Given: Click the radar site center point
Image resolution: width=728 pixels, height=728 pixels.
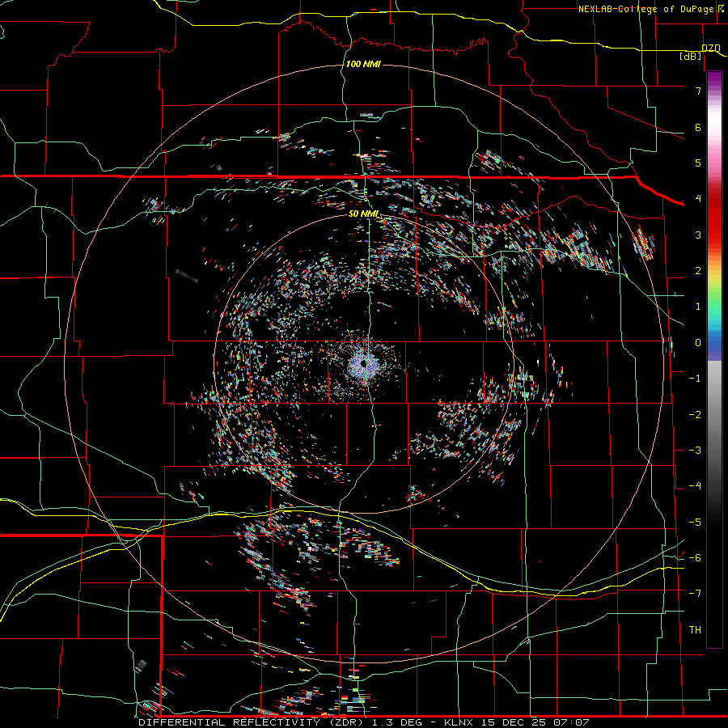Looking at the screenshot, I should (x=364, y=364).
